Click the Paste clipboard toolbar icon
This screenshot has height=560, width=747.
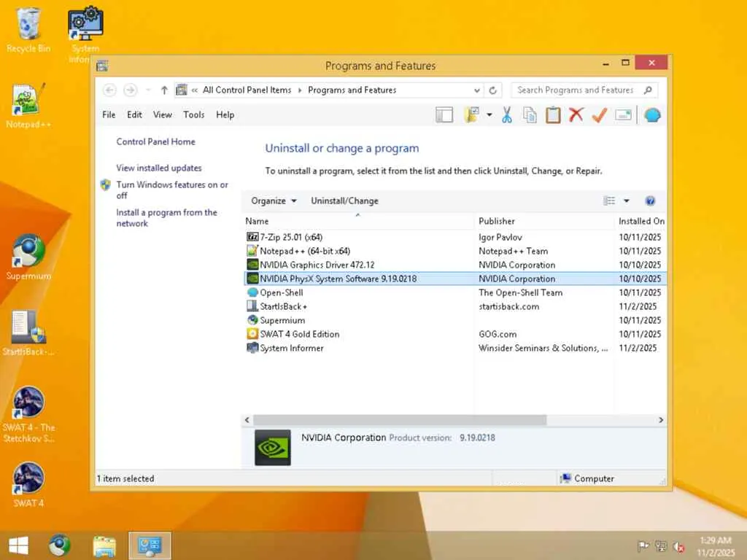coord(553,114)
